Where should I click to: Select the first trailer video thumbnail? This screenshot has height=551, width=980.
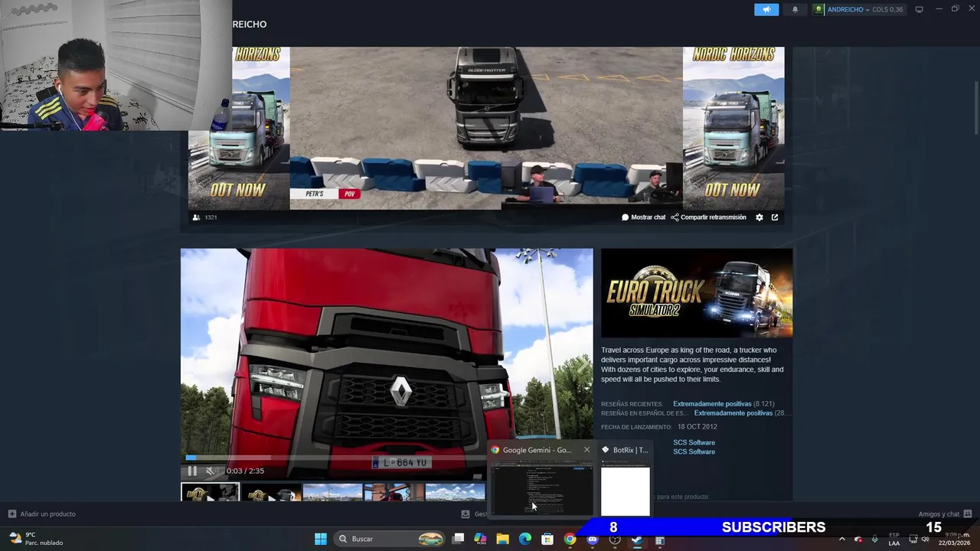click(x=210, y=493)
